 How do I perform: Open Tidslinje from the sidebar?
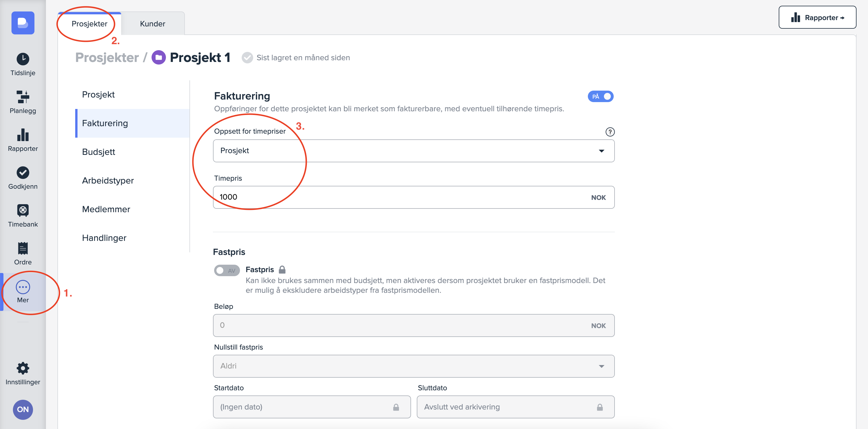tap(23, 64)
